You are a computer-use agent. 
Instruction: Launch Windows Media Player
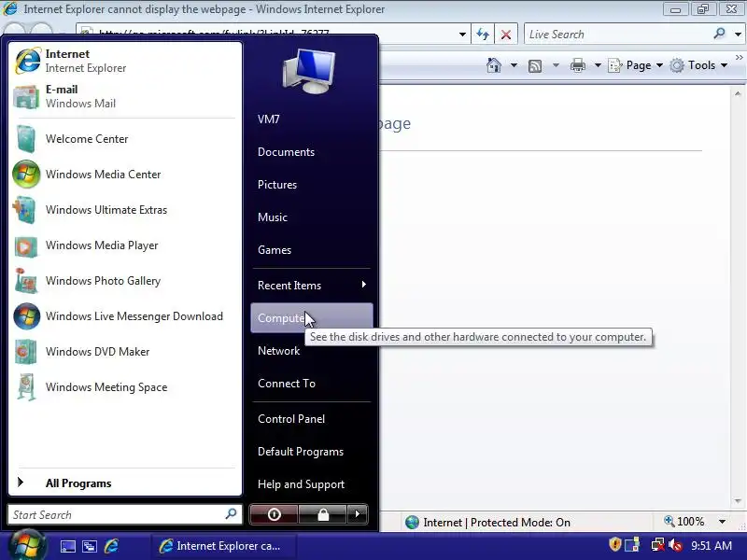click(125, 245)
